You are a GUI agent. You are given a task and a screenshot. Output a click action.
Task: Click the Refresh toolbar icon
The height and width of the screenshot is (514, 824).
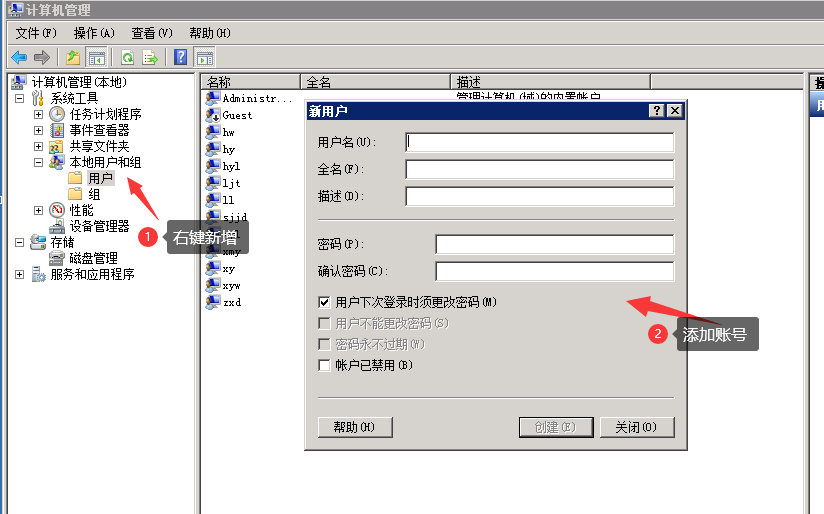tap(127, 57)
